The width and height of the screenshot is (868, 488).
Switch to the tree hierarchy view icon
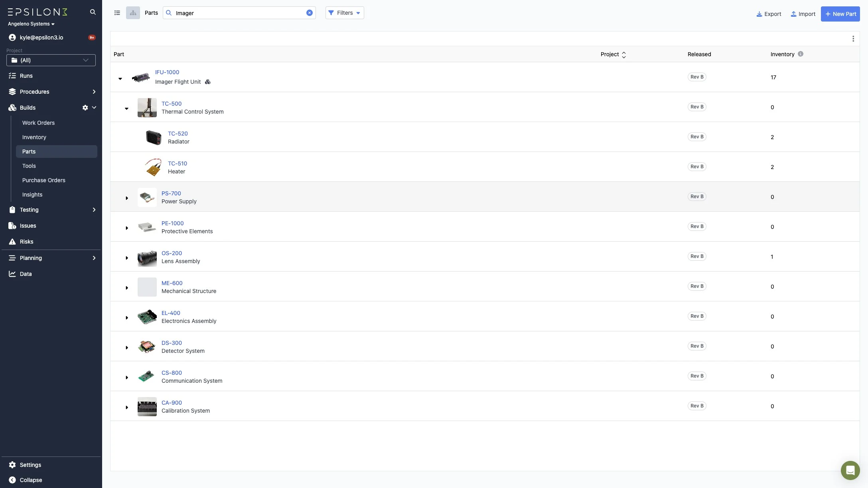[x=133, y=13]
